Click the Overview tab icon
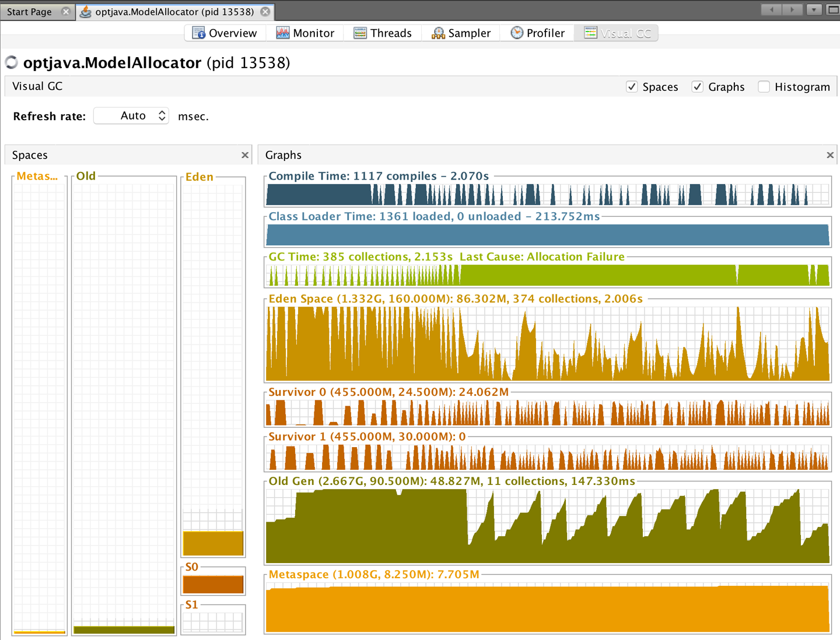Image resolution: width=840 pixels, height=640 pixels. click(x=198, y=33)
